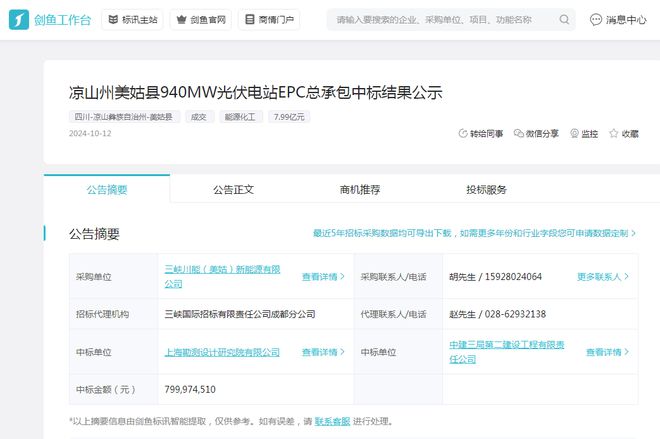This screenshot has width=660, height=439.
Task: Click the date 2024-10-12
Action: (90, 133)
